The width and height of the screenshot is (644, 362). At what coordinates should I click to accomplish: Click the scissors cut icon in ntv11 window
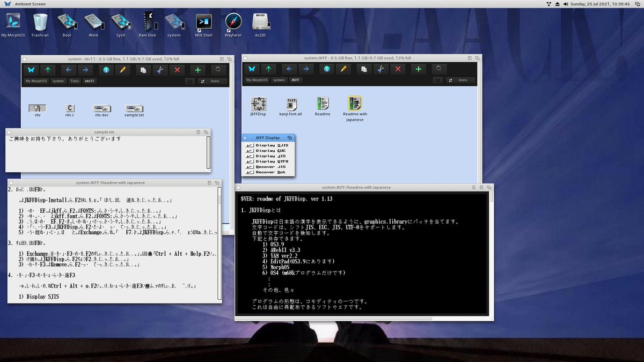pyautogui.click(x=160, y=70)
